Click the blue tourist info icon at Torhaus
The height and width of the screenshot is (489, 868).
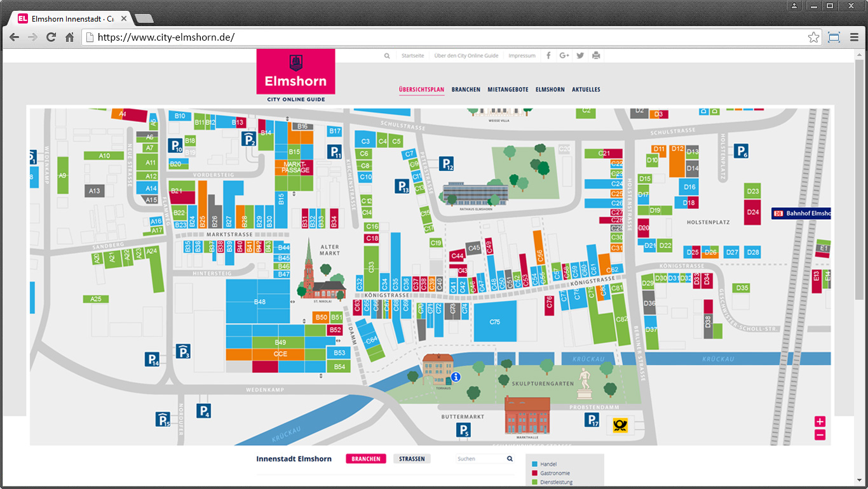click(x=456, y=377)
